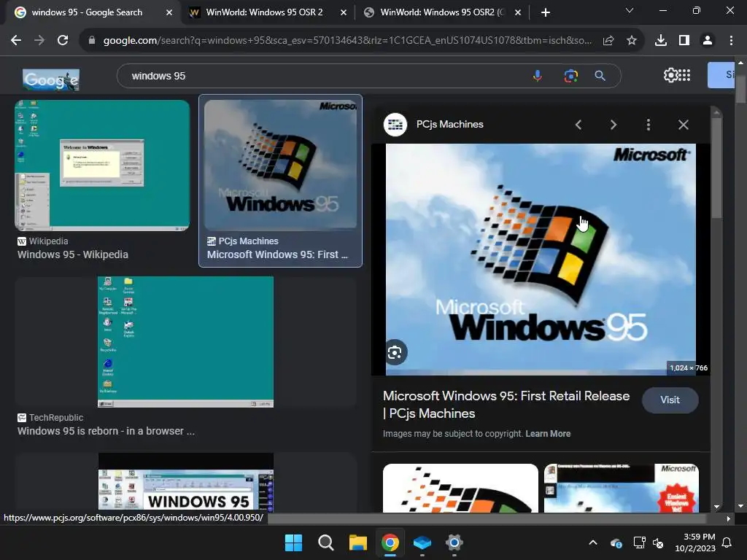Click the address bar URL

[x=348, y=41]
